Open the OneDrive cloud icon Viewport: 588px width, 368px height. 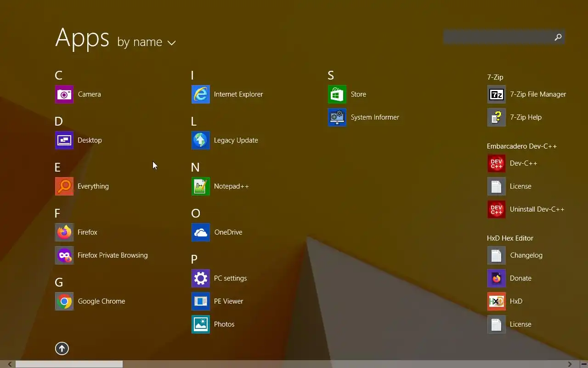coord(201,232)
